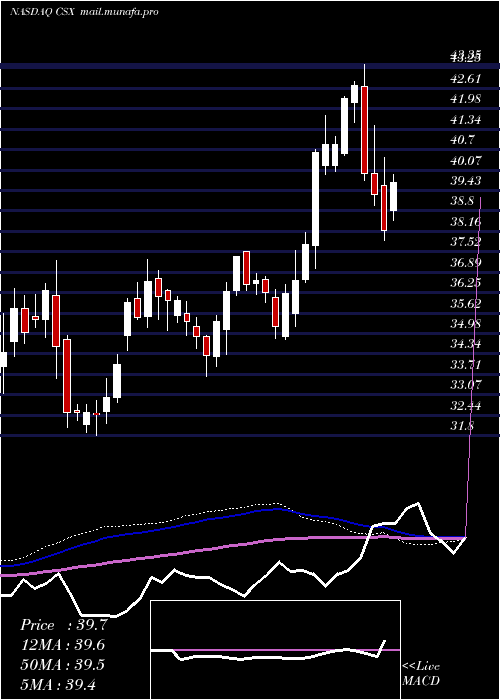This screenshot has height=700, width=500.
Task: Click the 41.34 price level label
Action: 466,119
